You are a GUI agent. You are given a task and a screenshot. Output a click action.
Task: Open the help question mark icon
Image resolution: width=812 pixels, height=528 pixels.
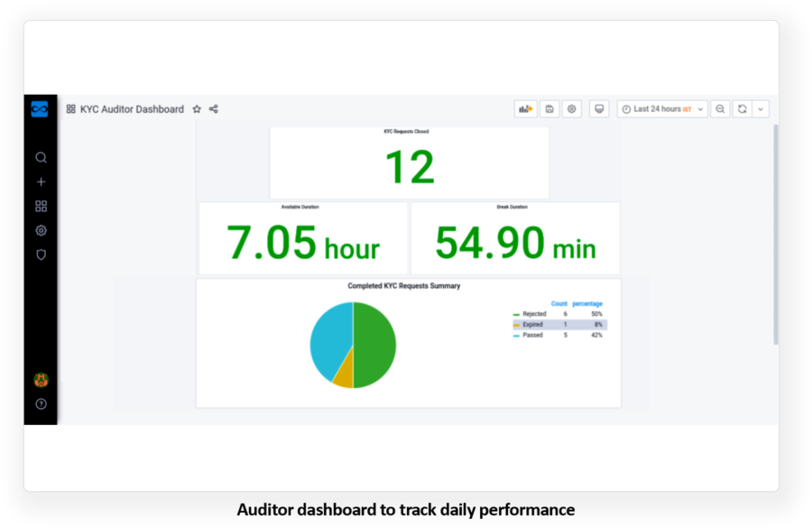point(41,403)
